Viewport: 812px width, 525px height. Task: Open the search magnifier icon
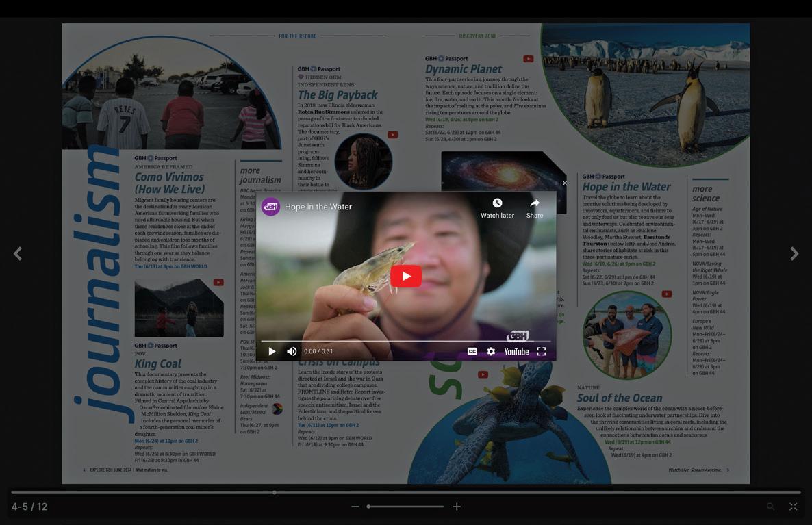pos(770,507)
